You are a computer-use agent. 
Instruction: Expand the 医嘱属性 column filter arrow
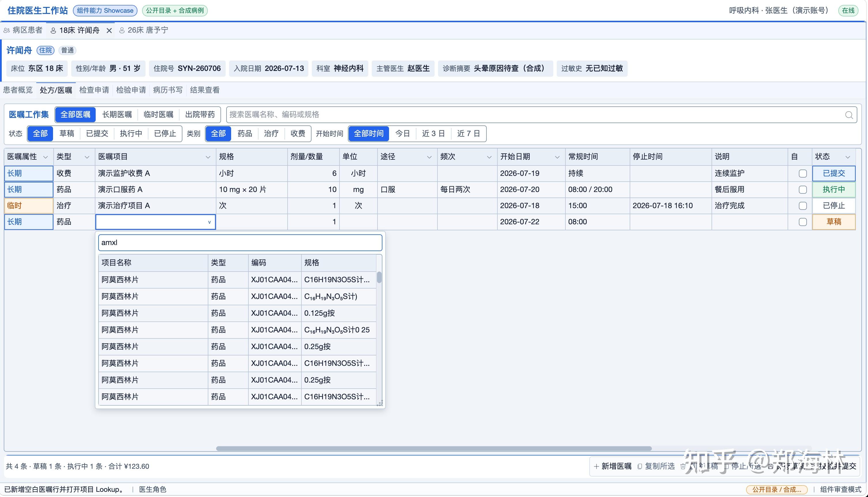[45, 157]
